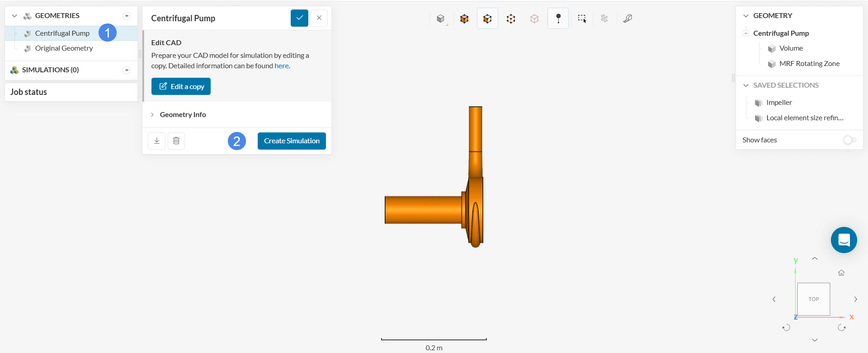This screenshot has width=868, height=353.
Task: Open the support chat bubble
Action: tap(844, 240)
